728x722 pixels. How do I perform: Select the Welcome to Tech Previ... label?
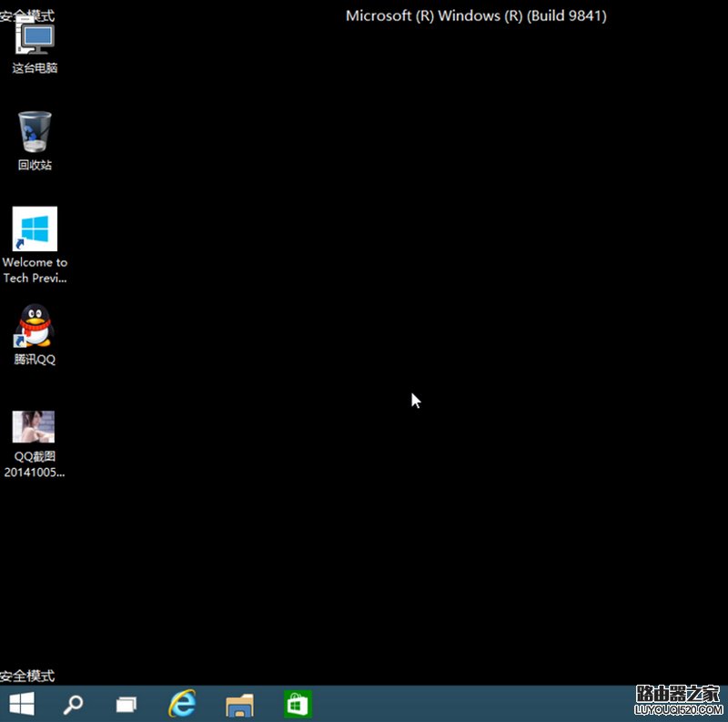click(35, 269)
